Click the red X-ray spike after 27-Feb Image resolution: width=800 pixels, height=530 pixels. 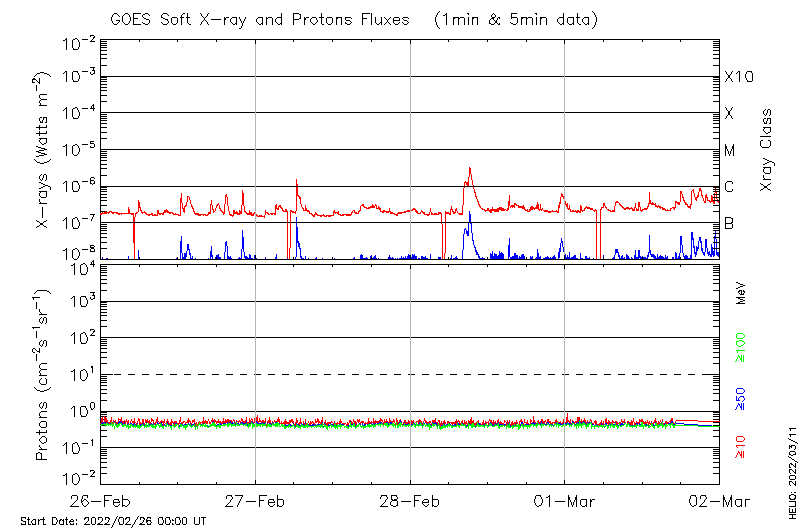[x=297, y=181]
